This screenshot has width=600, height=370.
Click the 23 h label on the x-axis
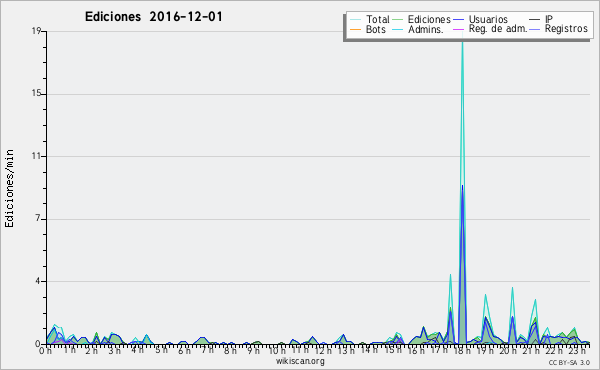(x=576, y=350)
